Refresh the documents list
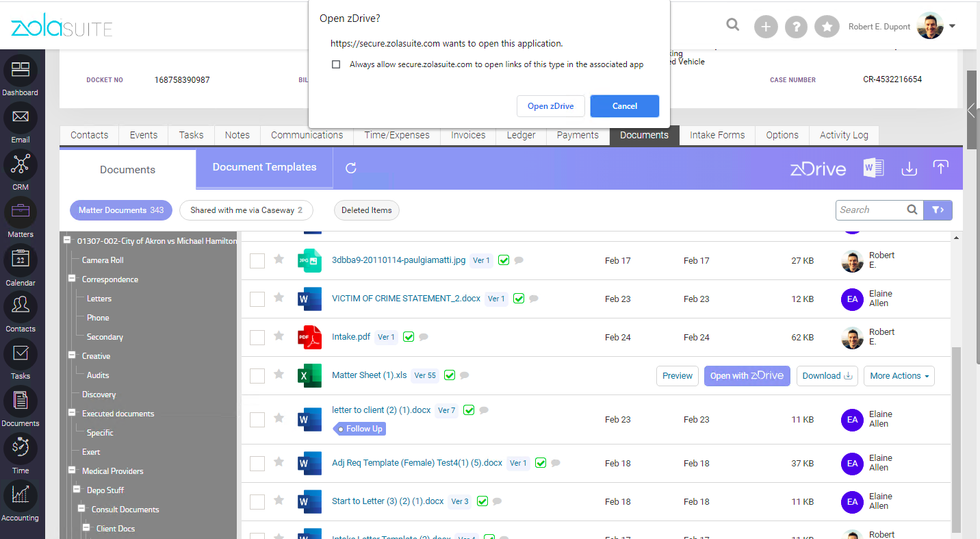 point(351,168)
